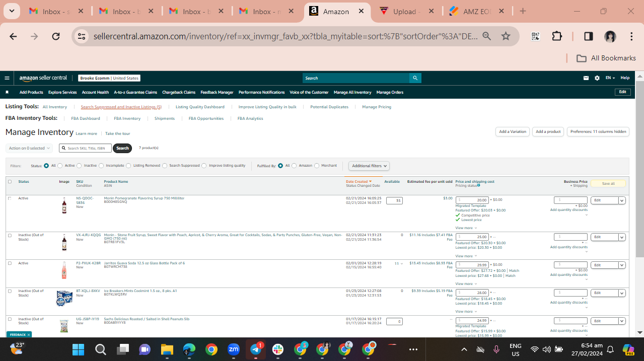Viewport: 644px width, 361px height.
Task: Show hidden system tray icons
Action: [464, 349]
